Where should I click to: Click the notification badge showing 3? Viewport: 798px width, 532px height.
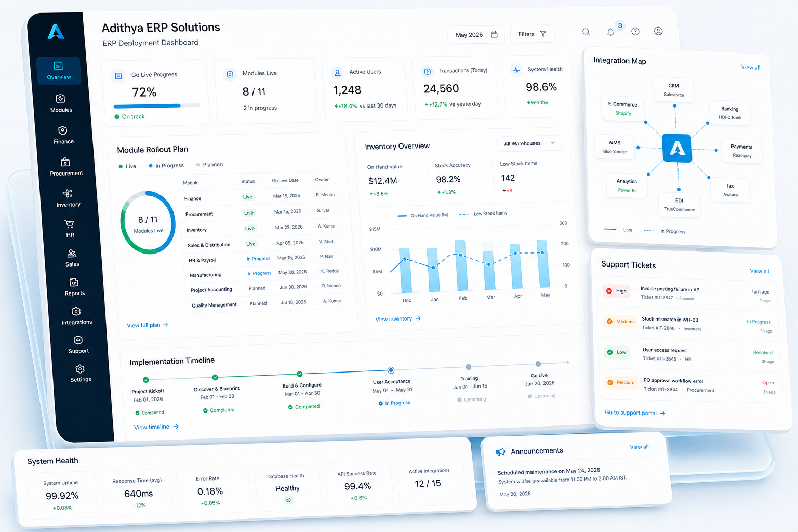click(620, 25)
